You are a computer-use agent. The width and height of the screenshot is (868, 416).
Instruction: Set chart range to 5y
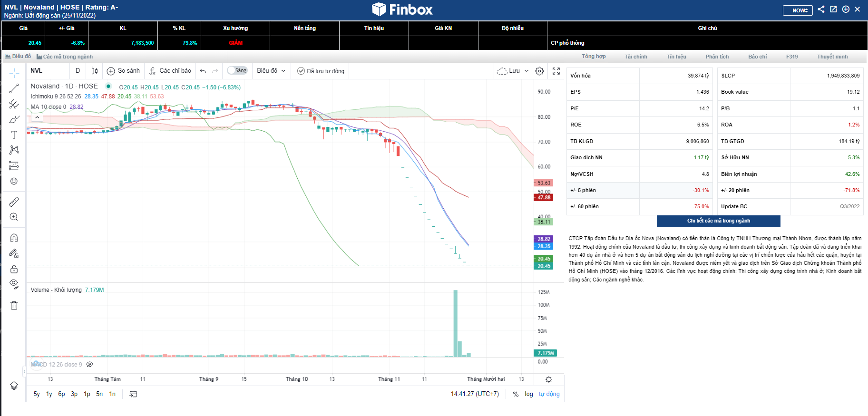37,394
